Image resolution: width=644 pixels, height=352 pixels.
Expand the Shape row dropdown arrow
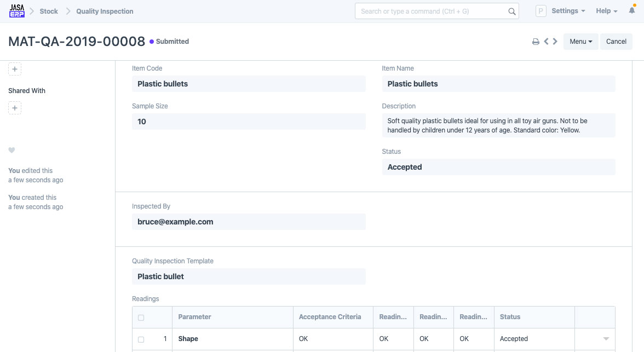pos(606,339)
